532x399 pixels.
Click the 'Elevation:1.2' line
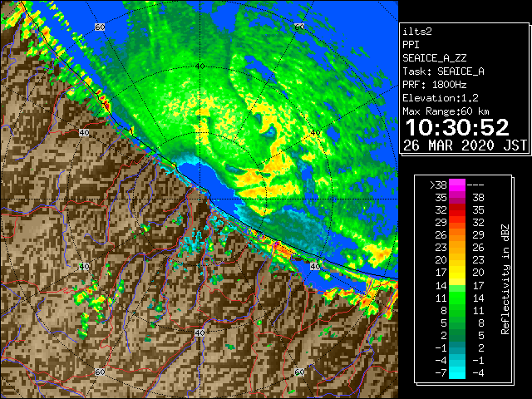pos(441,98)
